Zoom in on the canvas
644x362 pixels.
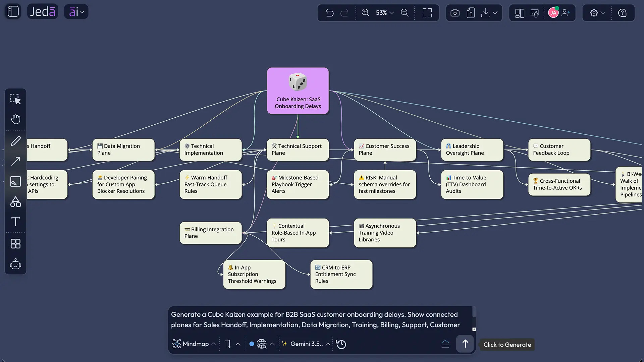coord(365,13)
